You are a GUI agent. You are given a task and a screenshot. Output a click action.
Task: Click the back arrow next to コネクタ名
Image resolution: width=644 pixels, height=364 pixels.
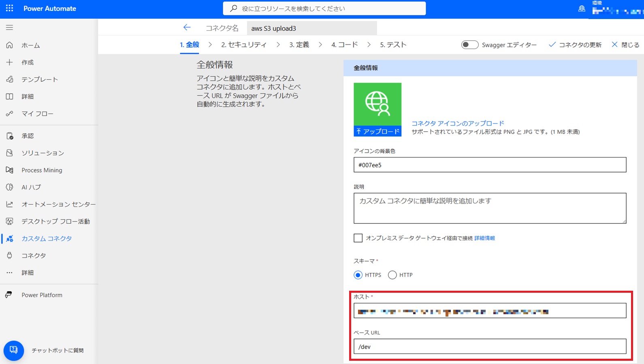pyautogui.click(x=187, y=28)
